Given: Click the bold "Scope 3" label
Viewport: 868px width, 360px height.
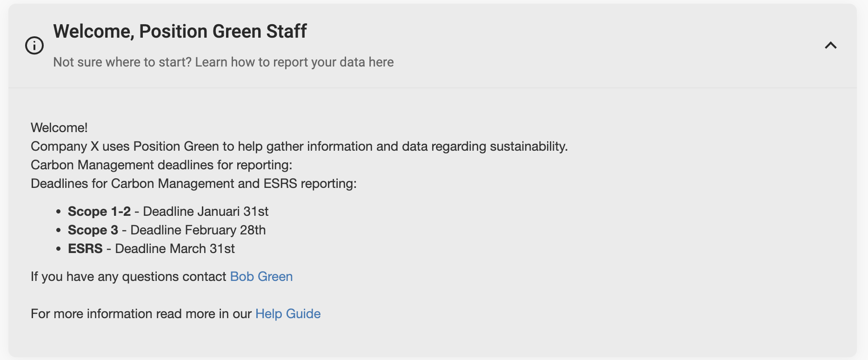Looking at the screenshot, I should coord(93,230).
